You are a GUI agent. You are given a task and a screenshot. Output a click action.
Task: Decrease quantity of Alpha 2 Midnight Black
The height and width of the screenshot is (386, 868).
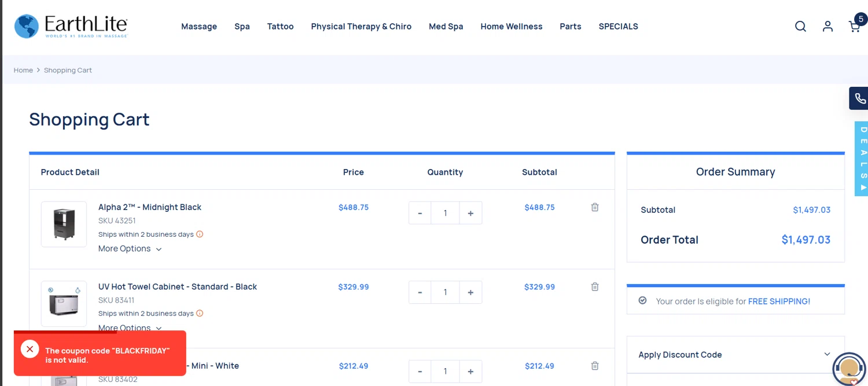[x=420, y=213]
